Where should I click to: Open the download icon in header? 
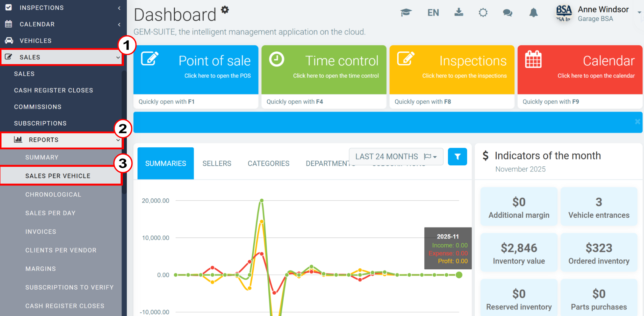(x=458, y=12)
